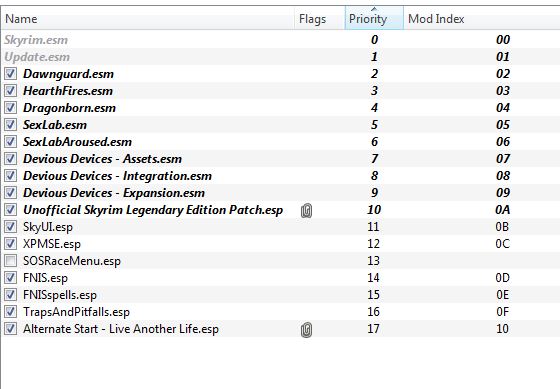Uncheck Devious Devices - Expansion.esm checkbox
This screenshot has width=560, height=389.
click(x=10, y=193)
